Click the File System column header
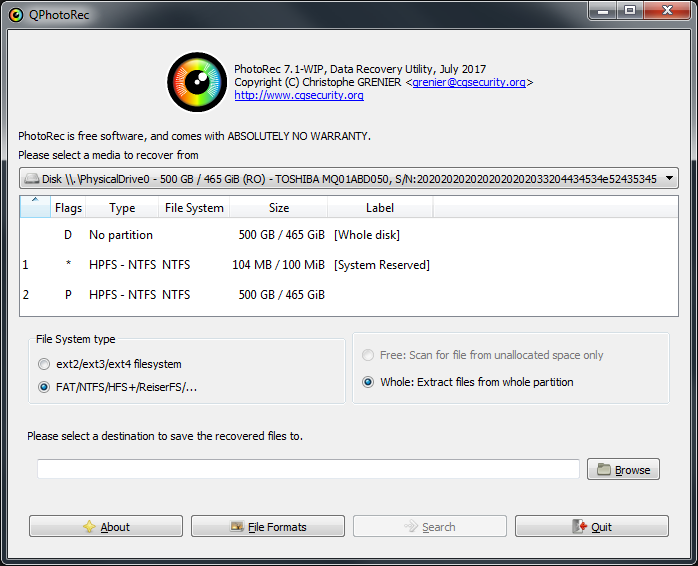698x566 pixels. point(193,208)
